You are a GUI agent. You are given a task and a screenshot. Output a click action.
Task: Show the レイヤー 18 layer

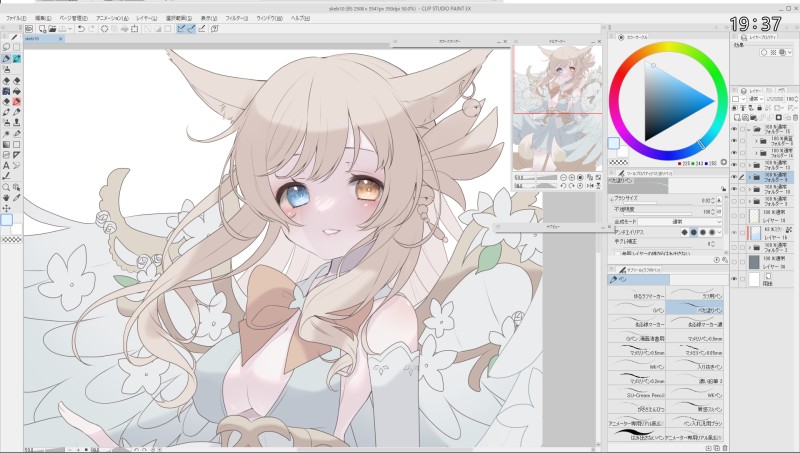pos(734,216)
